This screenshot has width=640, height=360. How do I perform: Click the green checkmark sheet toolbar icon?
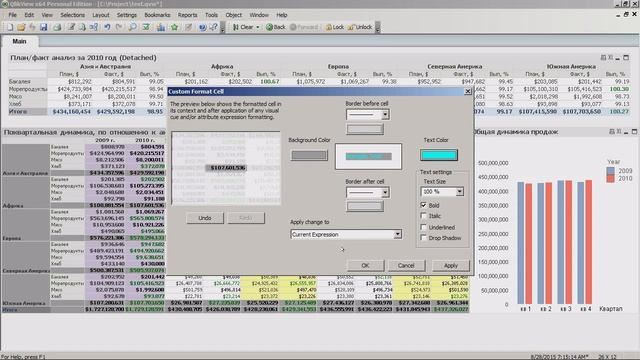146,27
